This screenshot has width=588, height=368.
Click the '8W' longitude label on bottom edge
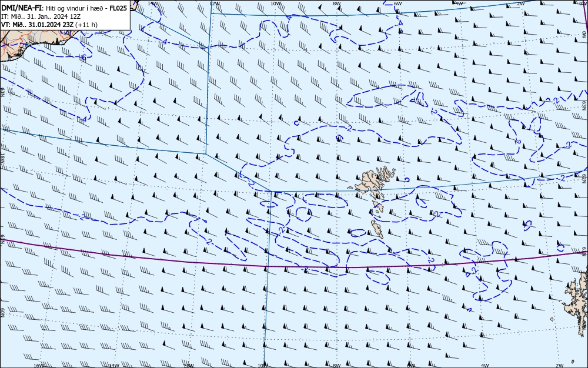tap(337, 366)
